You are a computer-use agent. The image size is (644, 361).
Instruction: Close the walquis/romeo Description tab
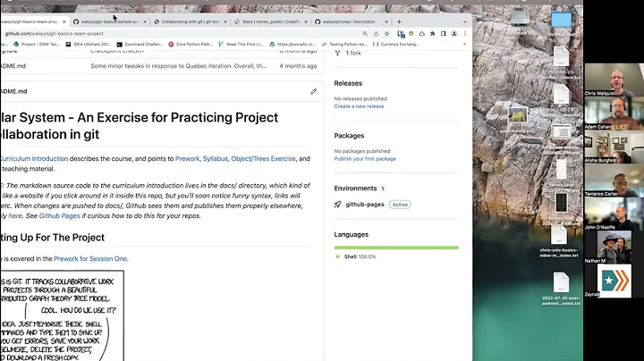pos(386,21)
